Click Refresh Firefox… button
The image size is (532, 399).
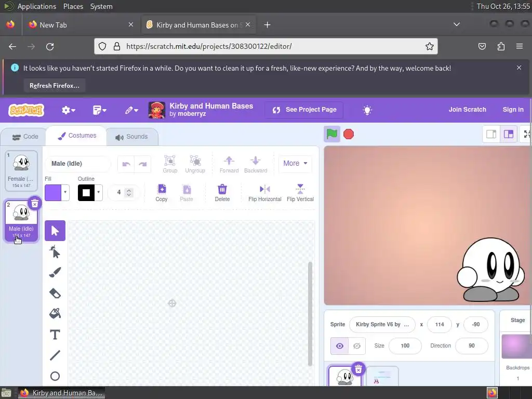pyautogui.click(x=54, y=86)
